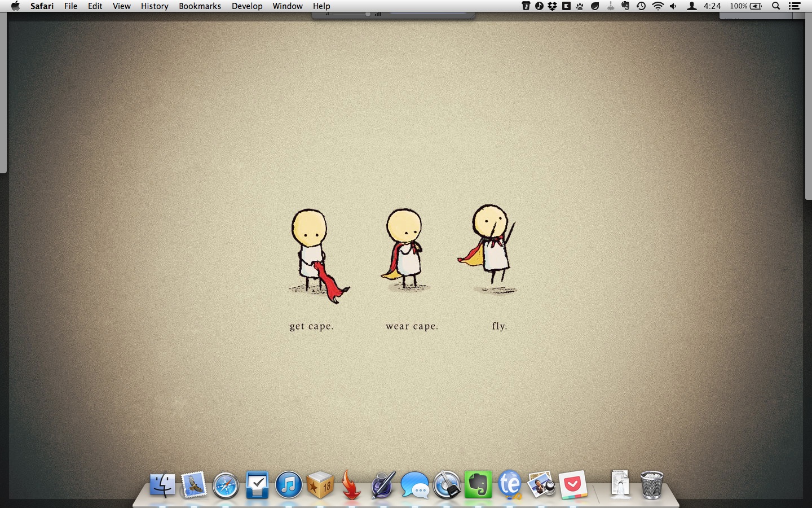Open the History menu
Screen dimensions: 812x508
click(x=155, y=6)
